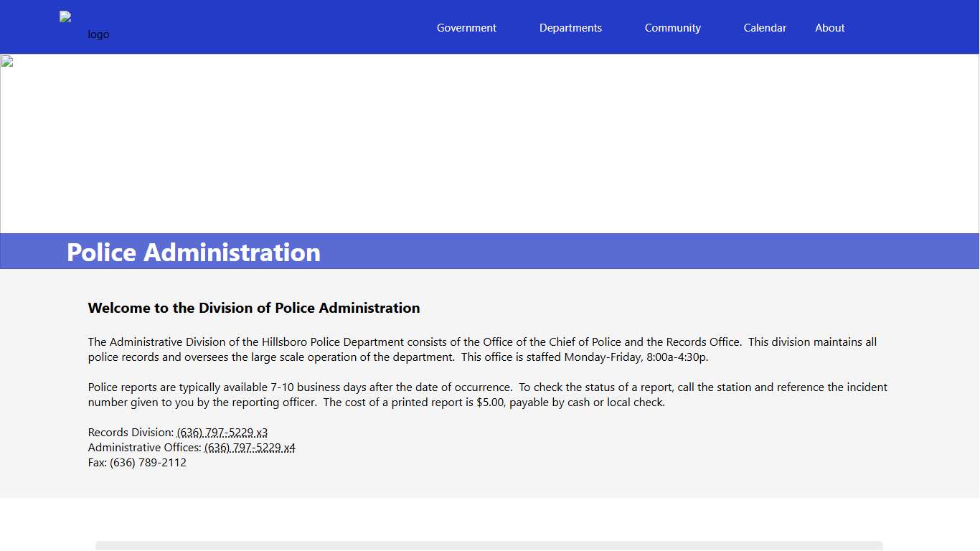
Task: Call the Administrative Offices phone link
Action: pos(249,447)
